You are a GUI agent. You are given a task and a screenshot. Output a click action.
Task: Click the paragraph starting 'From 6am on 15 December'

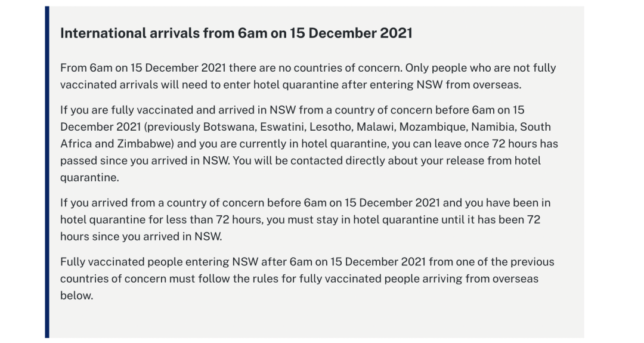pos(308,76)
